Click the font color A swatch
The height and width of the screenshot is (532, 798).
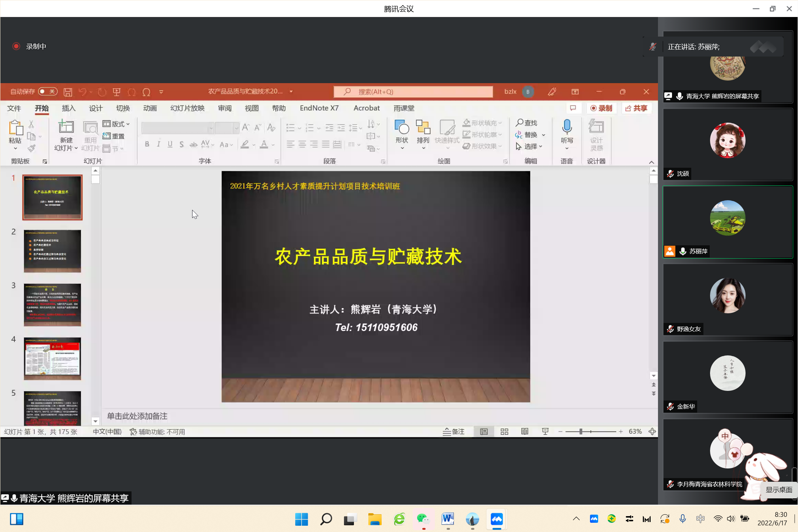[x=264, y=144]
